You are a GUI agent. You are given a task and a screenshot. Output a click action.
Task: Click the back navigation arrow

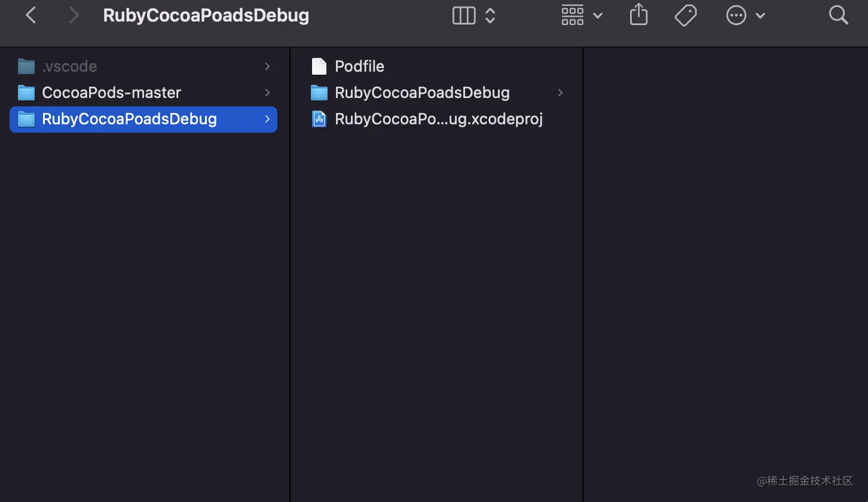(31, 16)
